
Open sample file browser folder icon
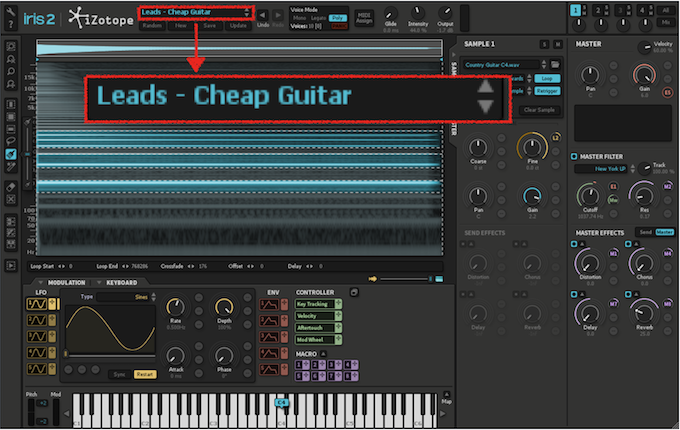555,65
